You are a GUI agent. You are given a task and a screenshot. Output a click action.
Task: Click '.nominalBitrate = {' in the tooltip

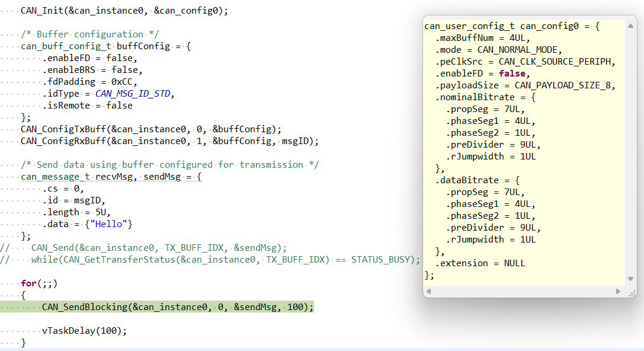[485, 97]
